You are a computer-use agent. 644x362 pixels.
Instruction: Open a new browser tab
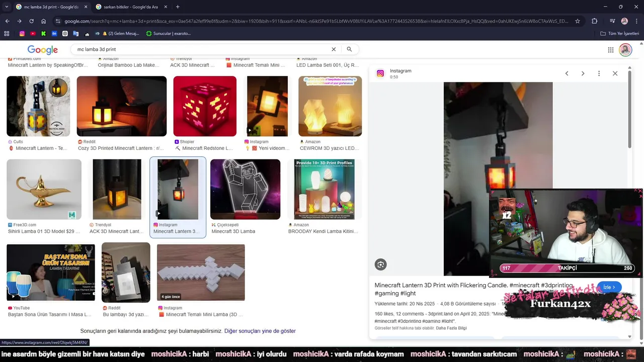click(178, 7)
